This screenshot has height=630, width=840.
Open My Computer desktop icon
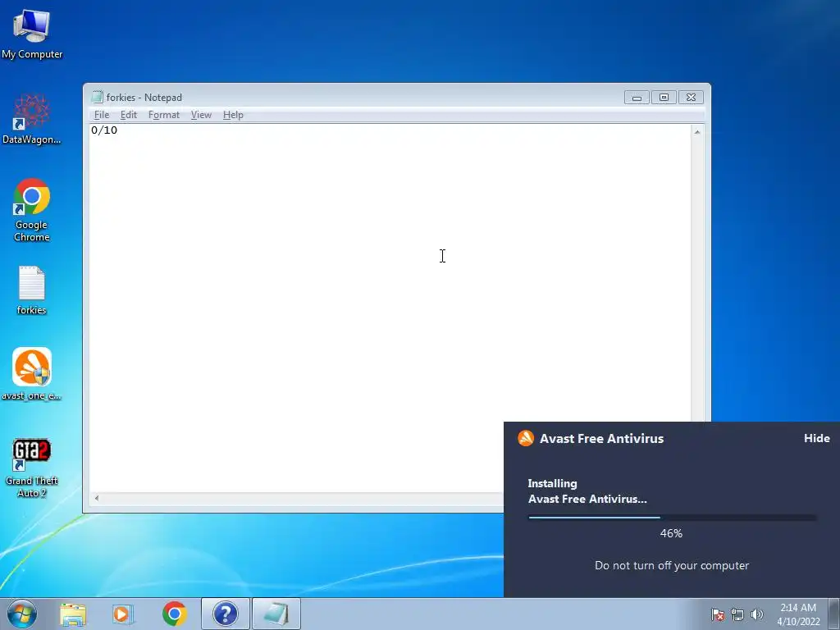(x=32, y=34)
